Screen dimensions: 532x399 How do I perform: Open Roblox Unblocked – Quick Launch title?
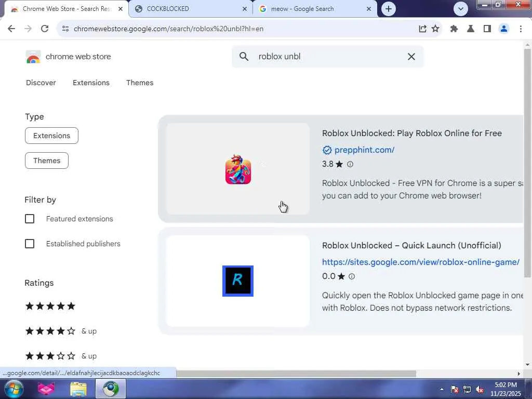(x=411, y=246)
